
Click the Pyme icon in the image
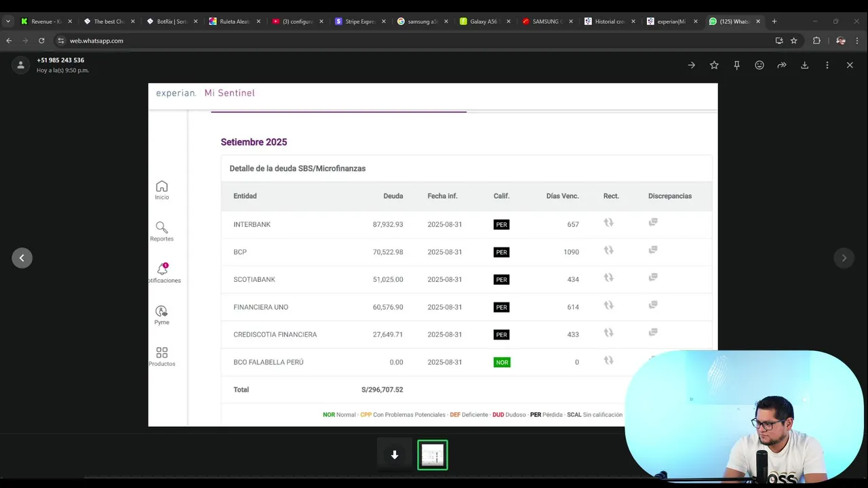click(x=161, y=311)
